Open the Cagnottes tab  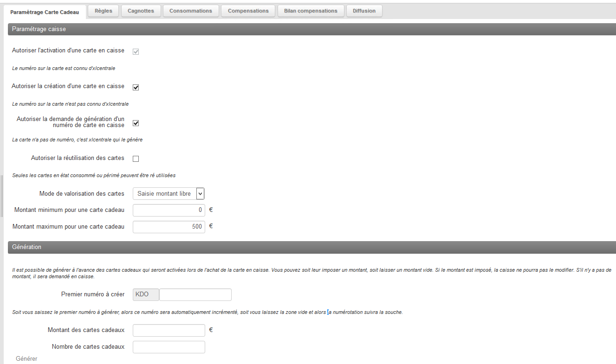click(141, 11)
